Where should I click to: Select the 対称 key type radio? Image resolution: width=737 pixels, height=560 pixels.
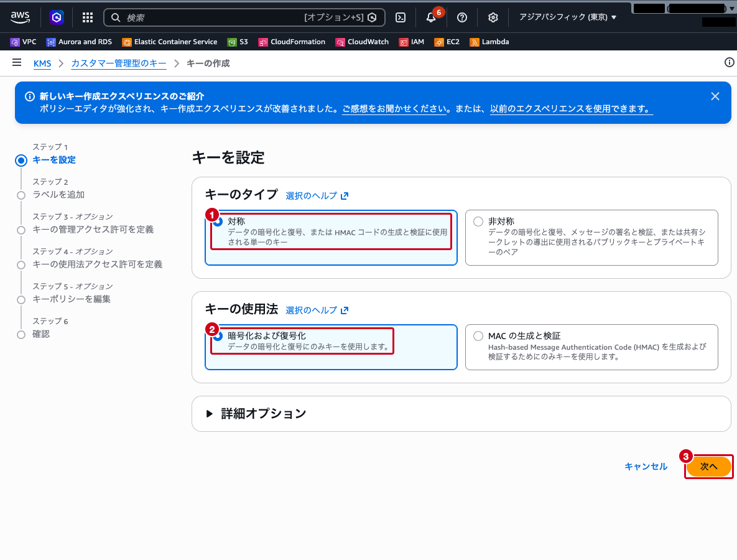pos(218,222)
